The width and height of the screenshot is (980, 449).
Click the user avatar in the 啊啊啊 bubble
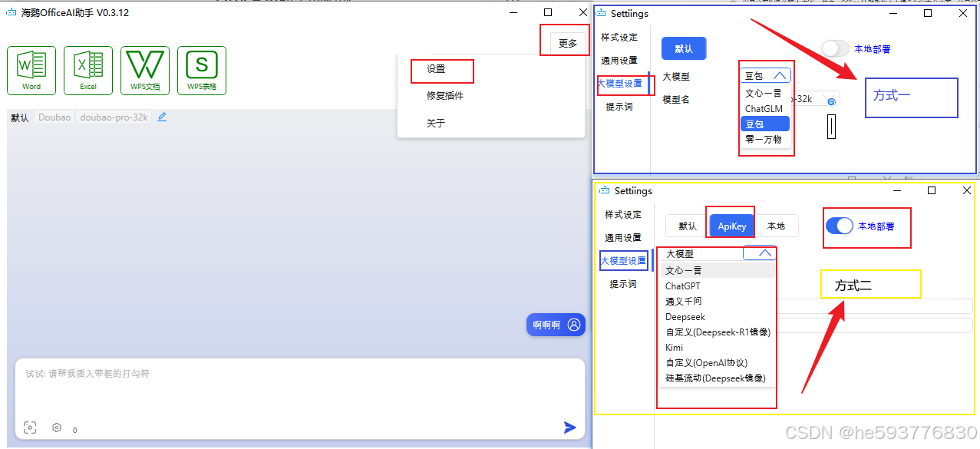(572, 325)
